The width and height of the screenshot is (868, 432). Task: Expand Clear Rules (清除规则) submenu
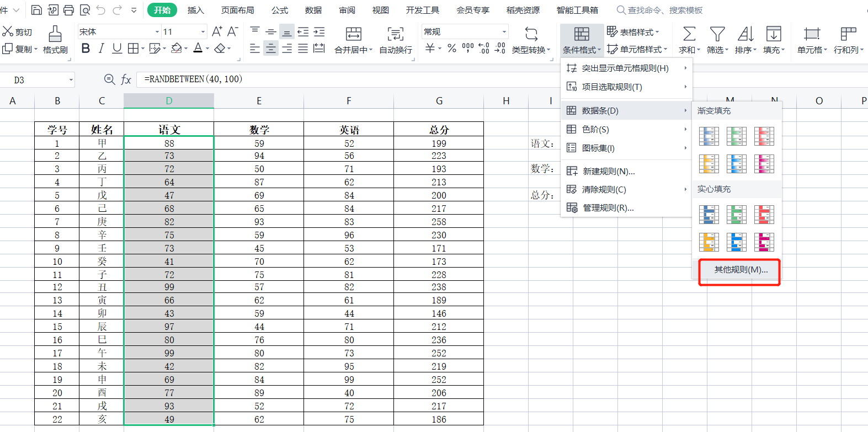626,189
